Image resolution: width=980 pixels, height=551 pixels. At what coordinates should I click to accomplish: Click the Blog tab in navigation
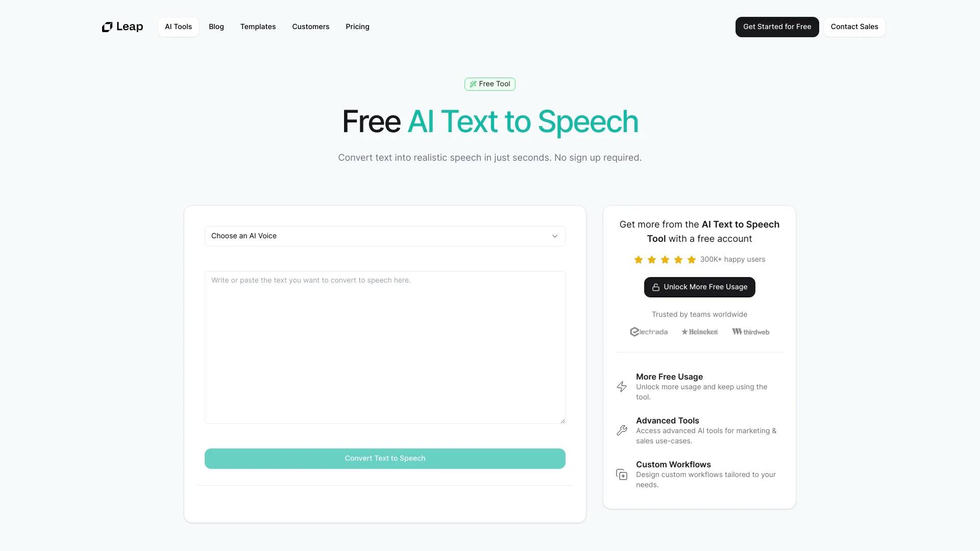pos(216,27)
